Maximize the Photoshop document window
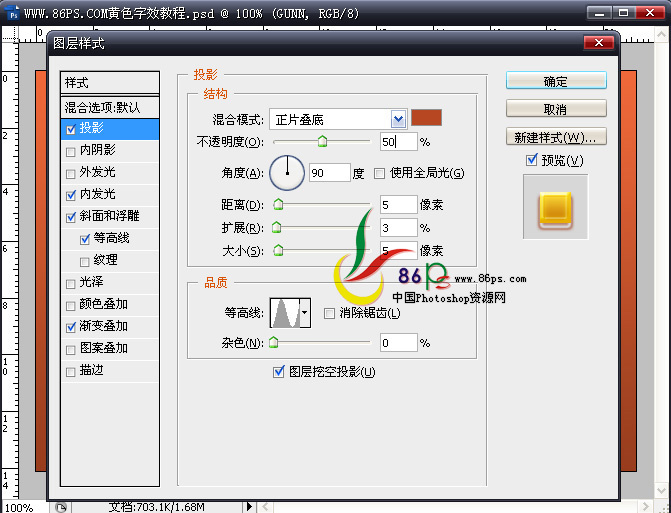 tap(623, 13)
